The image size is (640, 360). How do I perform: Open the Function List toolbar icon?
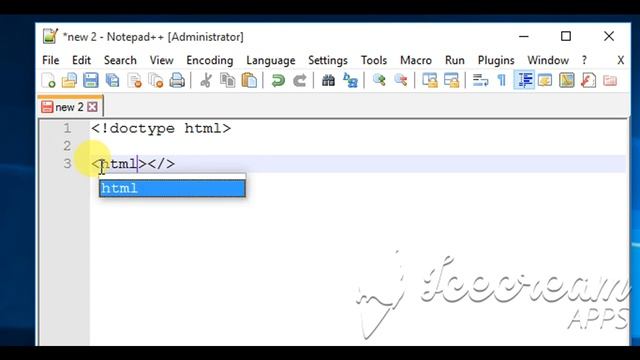(x=588, y=80)
